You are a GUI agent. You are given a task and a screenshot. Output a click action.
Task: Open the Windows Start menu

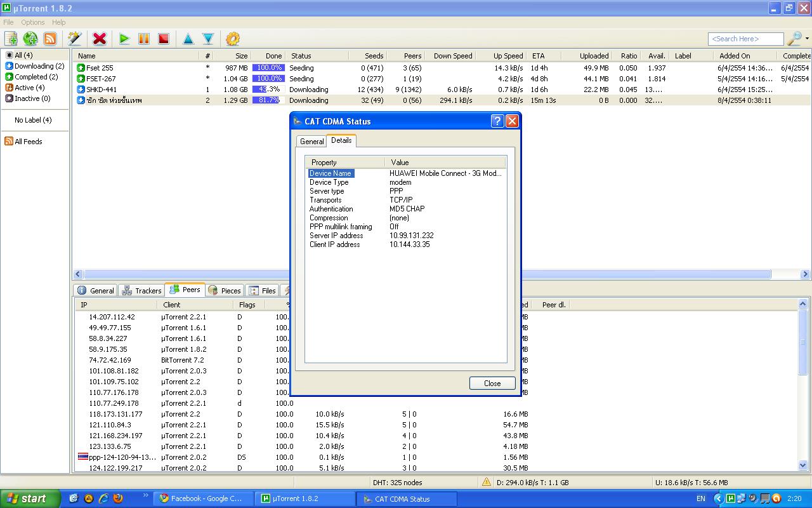point(30,498)
